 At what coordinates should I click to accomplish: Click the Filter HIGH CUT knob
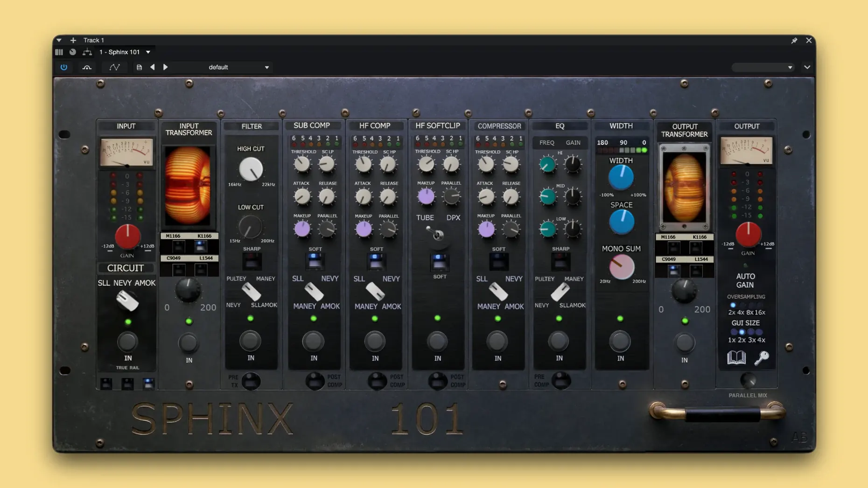point(251,169)
